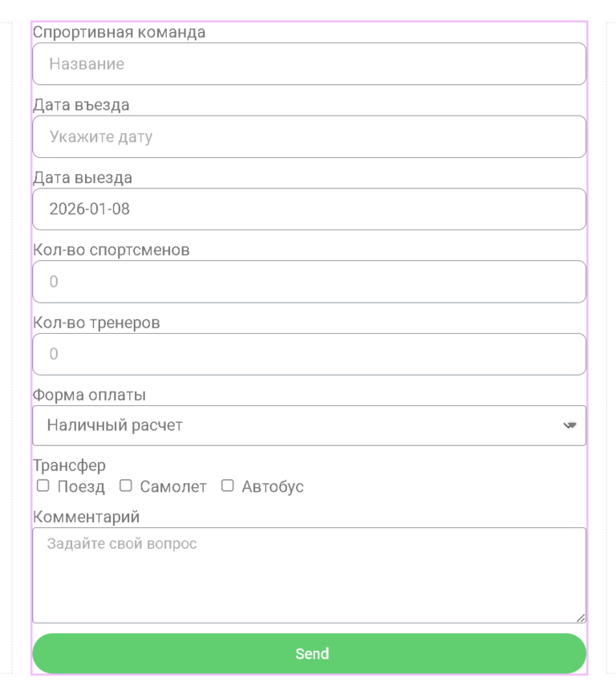Click the team name field labeled Название
Viewport: 616px width, 682px height.
point(309,63)
